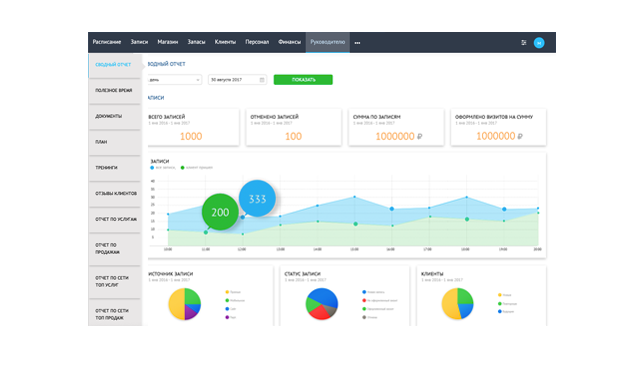Open ПОЛЕЗНОЕ ВРЕМЯ in sidebar
Viewport: 640px width, 367px height.
pos(115,91)
